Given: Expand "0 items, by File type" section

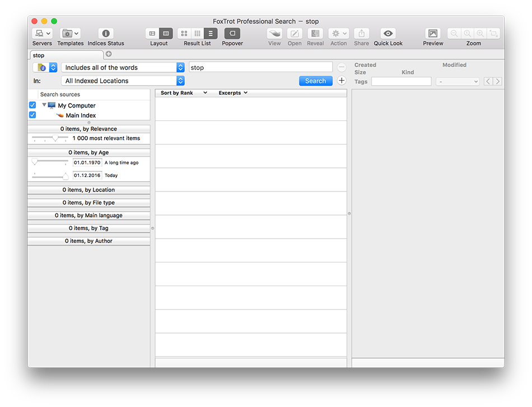Looking at the screenshot, I should (88, 203).
